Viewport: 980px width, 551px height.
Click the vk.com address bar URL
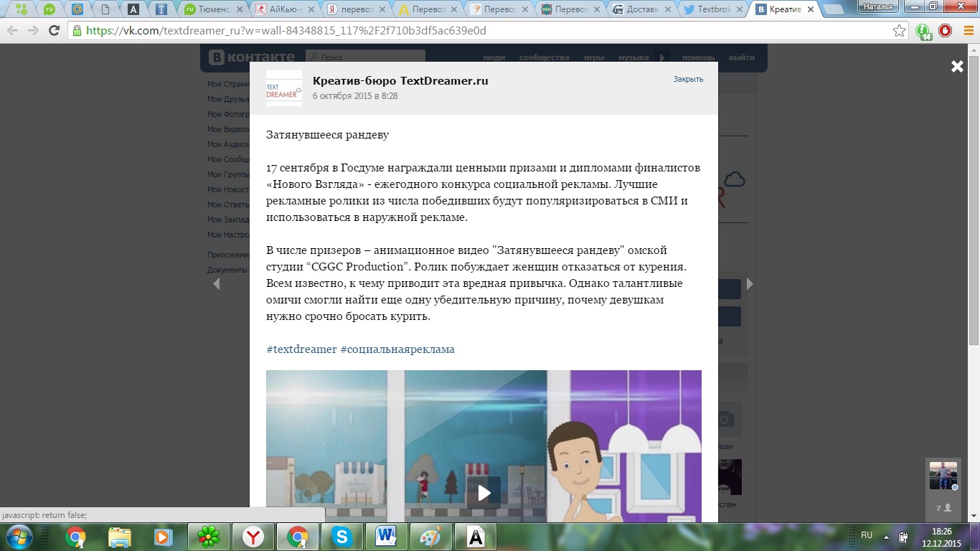[287, 31]
